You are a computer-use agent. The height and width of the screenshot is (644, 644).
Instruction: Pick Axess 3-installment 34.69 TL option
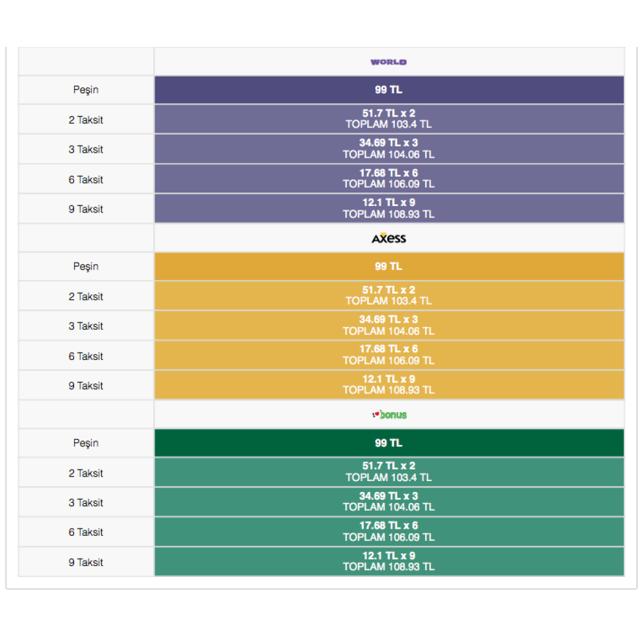[x=388, y=325]
